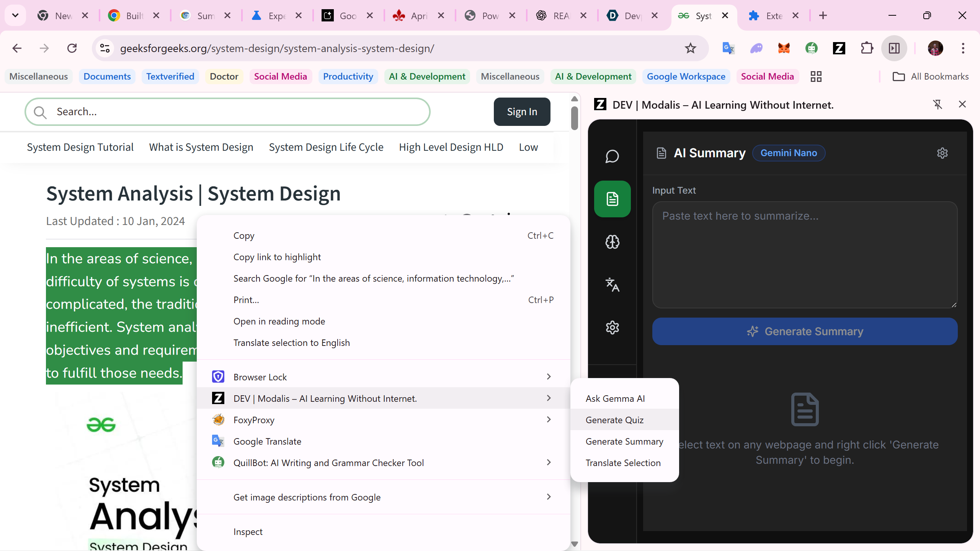Open AI Summary settings gear in header
The image size is (980, 551).
coord(942,153)
